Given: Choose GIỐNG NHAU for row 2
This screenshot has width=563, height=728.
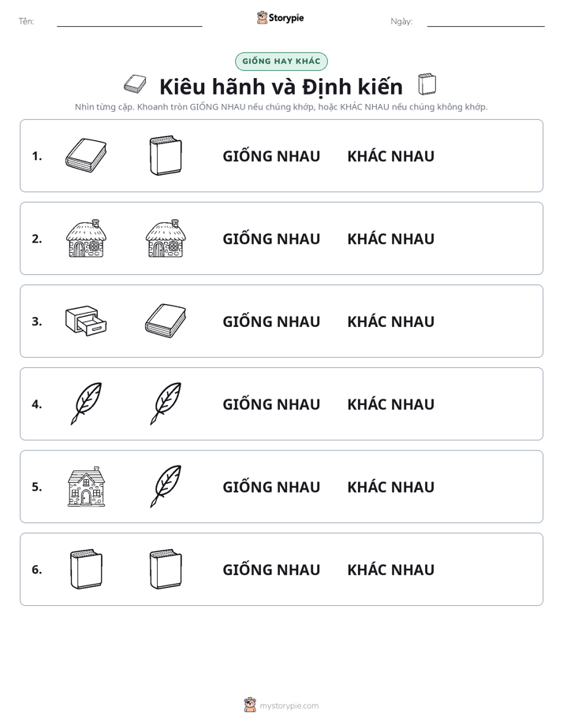Looking at the screenshot, I should [271, 239].
